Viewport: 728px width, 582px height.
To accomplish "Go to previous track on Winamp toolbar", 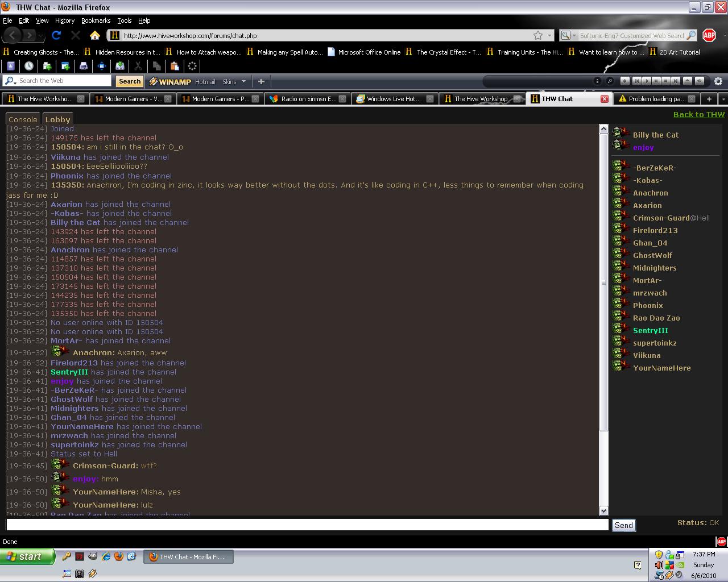I will pos(636,81).
